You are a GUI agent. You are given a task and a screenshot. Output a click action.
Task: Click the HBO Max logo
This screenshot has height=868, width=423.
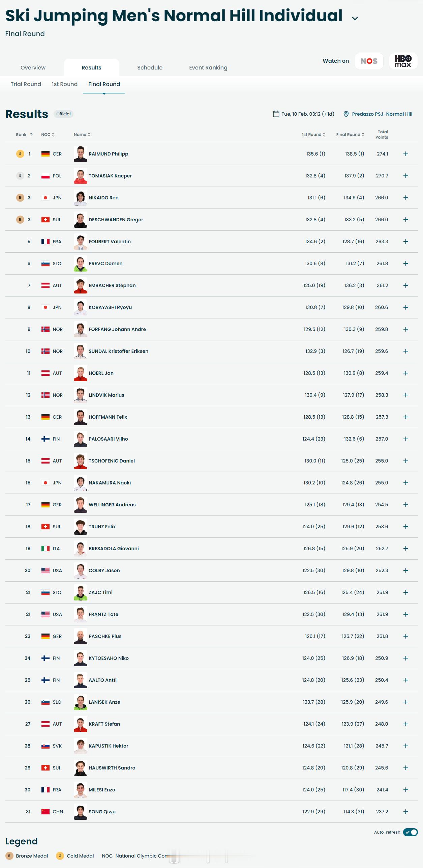[403, 61]
